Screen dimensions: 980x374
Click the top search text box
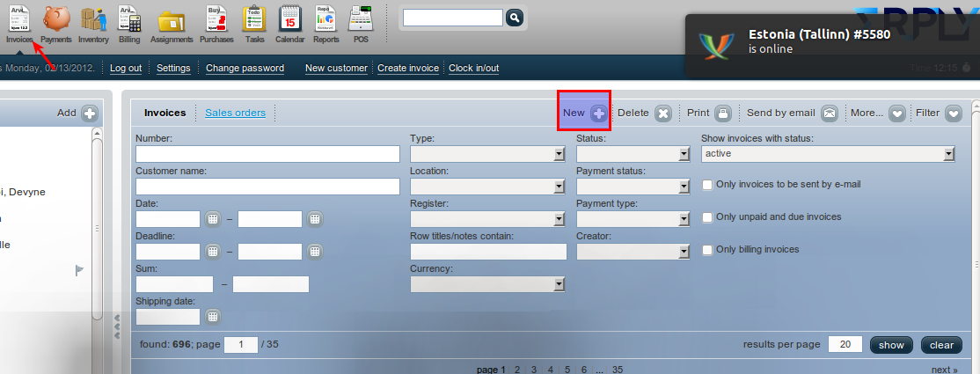click(453, 18)
